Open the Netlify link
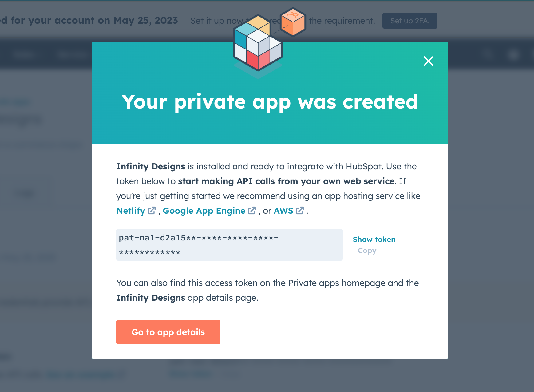534x392 pixels. coord(131,211)
